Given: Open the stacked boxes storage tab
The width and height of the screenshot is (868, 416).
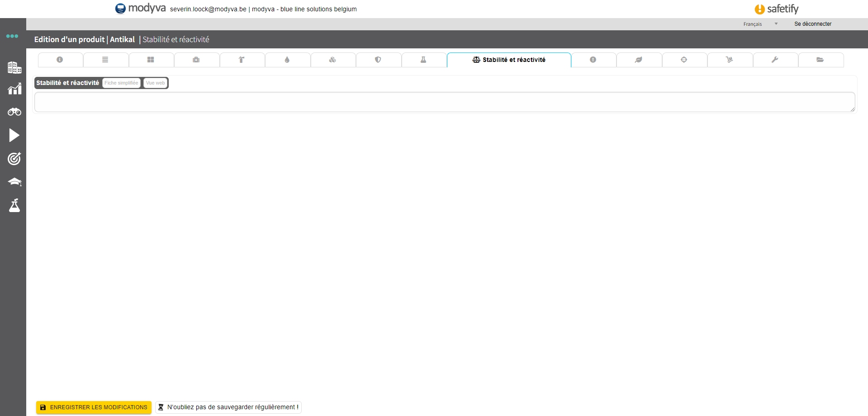Looking at the screenshot, I should click(333, 60).
